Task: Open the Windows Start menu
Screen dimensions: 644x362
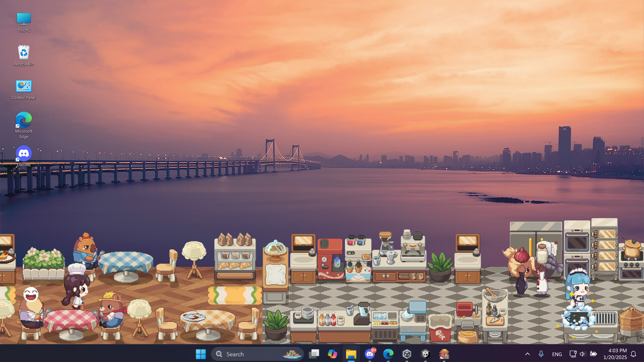Action: point(201,354)
